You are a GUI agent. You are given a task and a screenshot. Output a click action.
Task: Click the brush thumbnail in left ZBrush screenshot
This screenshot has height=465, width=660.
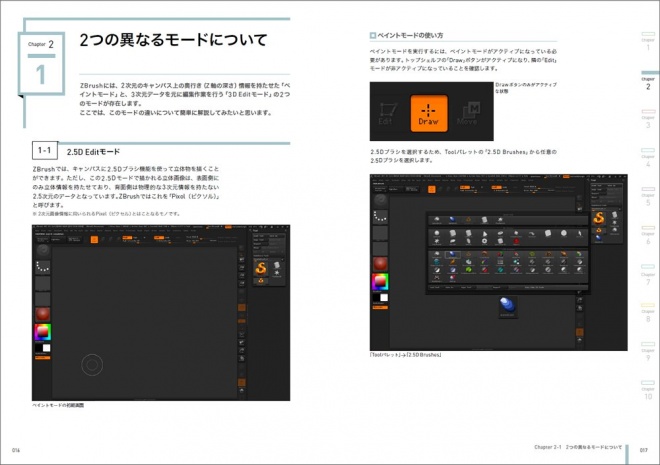[43, 250]
